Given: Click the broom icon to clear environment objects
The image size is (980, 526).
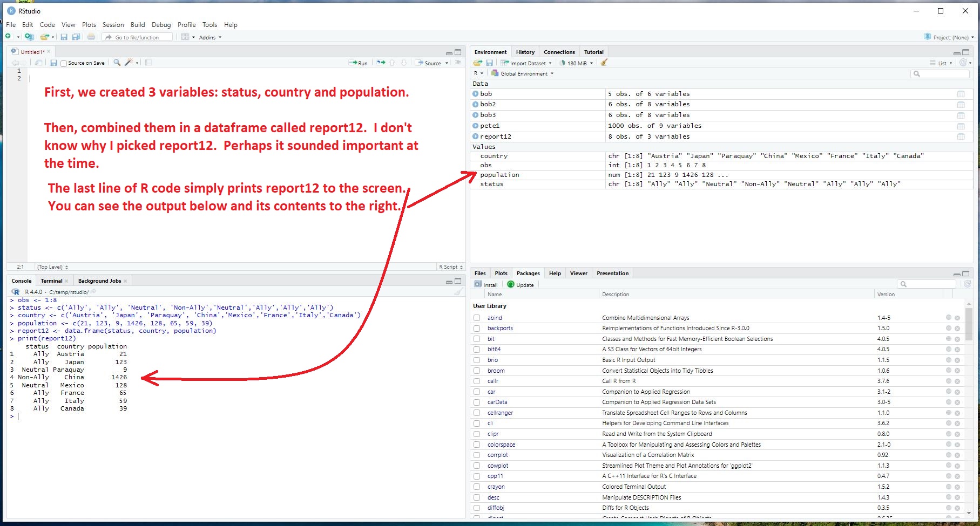Looking at the screenshot, I should 604,63.
